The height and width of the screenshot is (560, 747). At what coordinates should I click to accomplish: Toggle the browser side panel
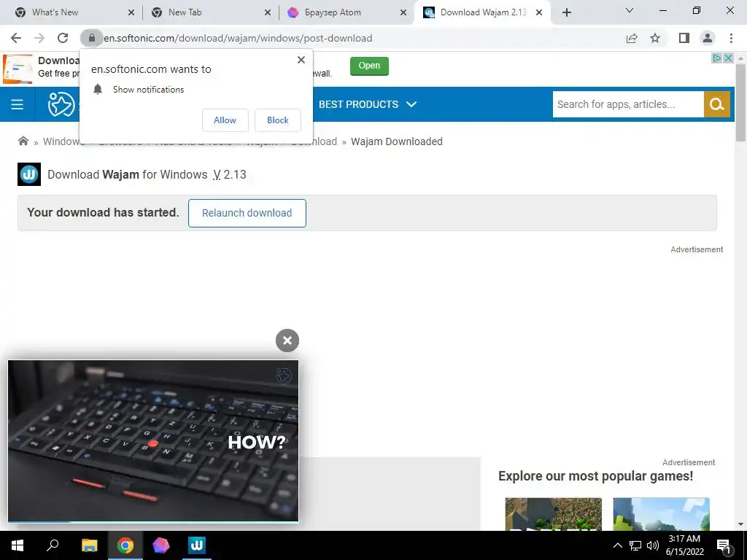[x=684, y=38]
